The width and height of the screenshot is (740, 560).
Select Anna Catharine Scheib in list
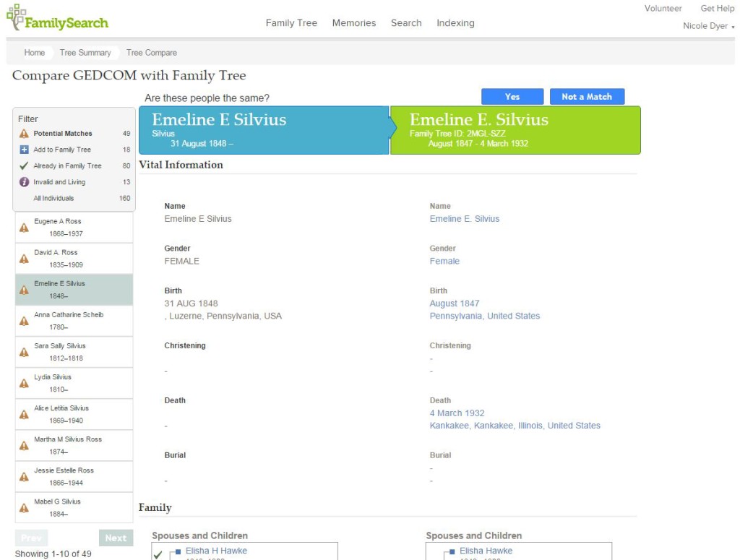[x=74, y=321]
